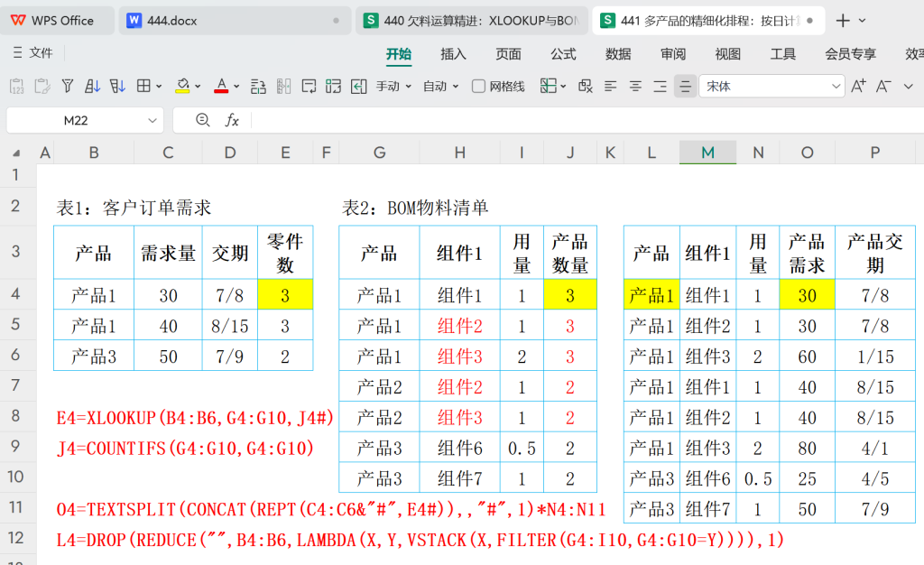The image size is (924, 565).
Task: Click the find and replace icon
Action: point(585,87)
